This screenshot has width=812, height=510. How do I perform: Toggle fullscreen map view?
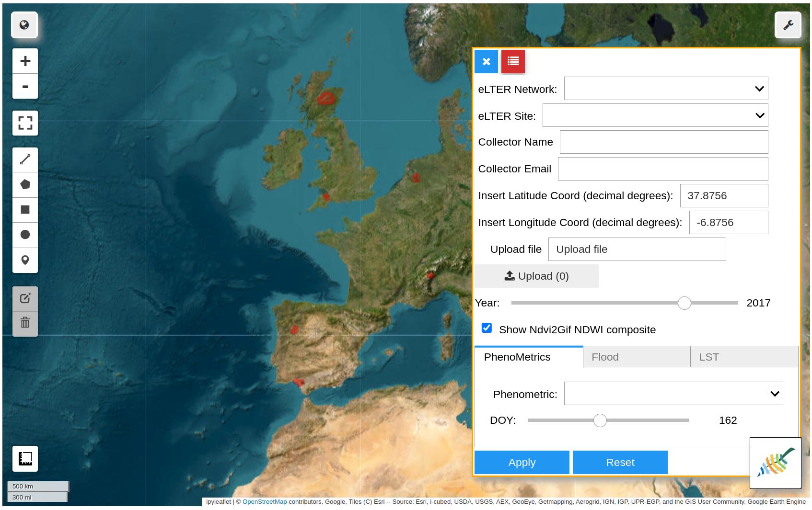pyautogui.click(x=25, y=123)
